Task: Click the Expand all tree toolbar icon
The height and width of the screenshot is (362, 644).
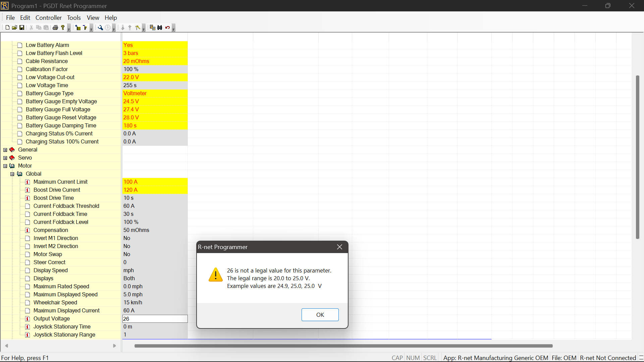Action: 78,27
